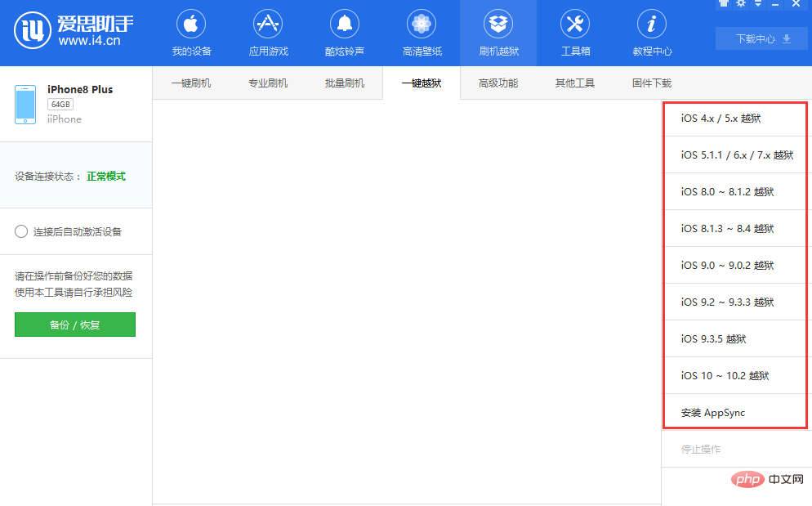Open settings gear in title bar
812x506 pixels.
coord(741,3)
